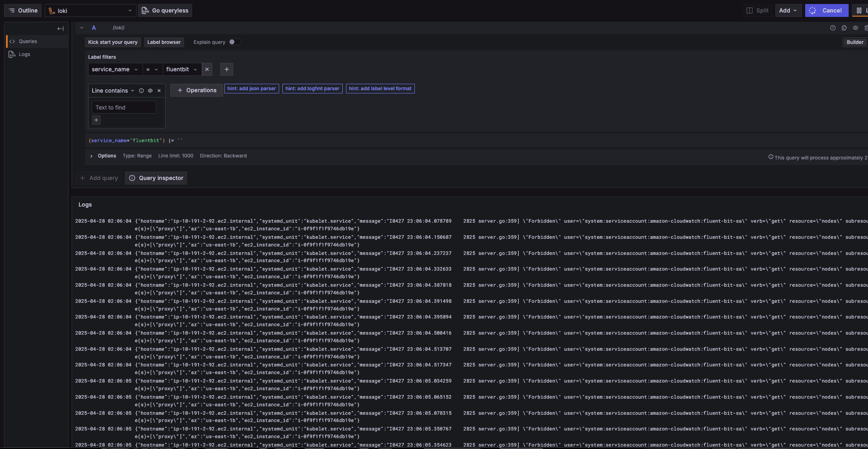Screen dimensions: 868x449
Task: Select Queries in the outline sidebar
Action: [x=37, y=41]
